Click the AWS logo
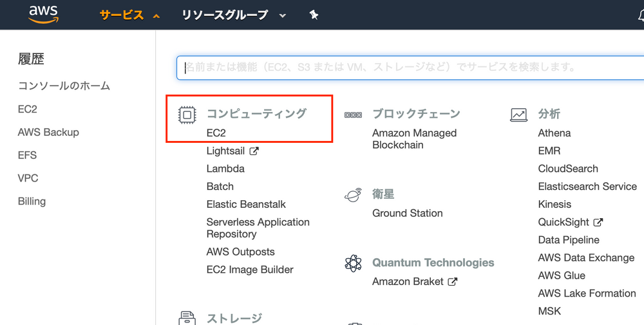Image resolution: width=644 pixels, height=325 pixels. (43, 14)
